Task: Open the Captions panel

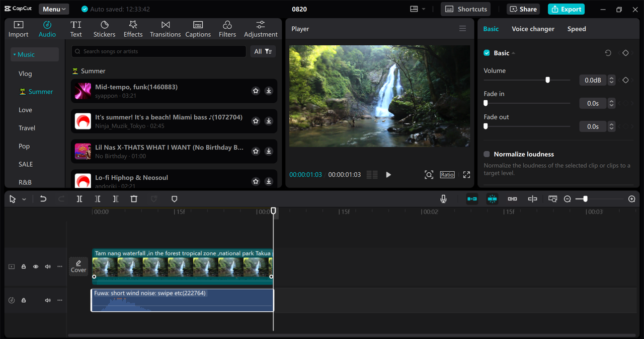Action: pyautogui.click(x=198, y=29)
